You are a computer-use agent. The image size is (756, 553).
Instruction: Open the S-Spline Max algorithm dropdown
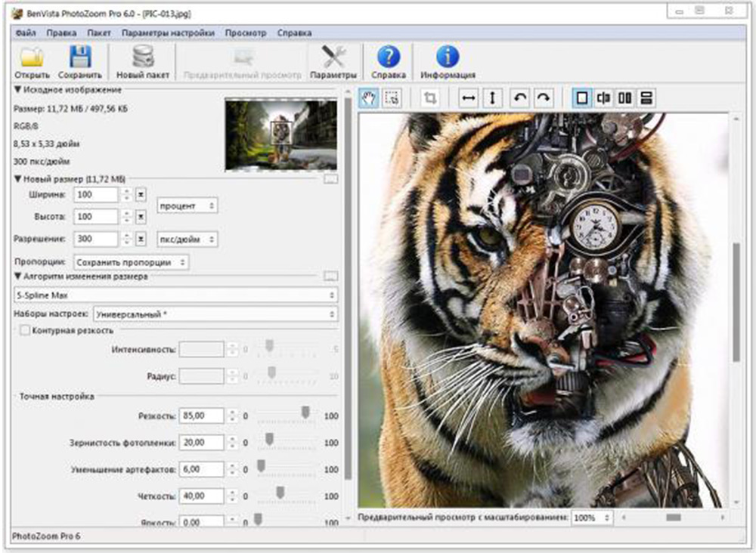pos(176,295)
